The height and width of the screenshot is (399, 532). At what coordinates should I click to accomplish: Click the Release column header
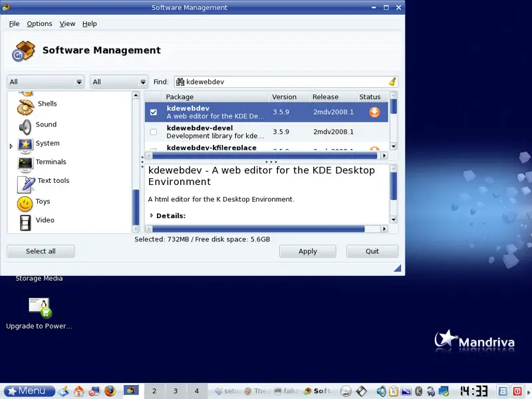click(333, 96)
